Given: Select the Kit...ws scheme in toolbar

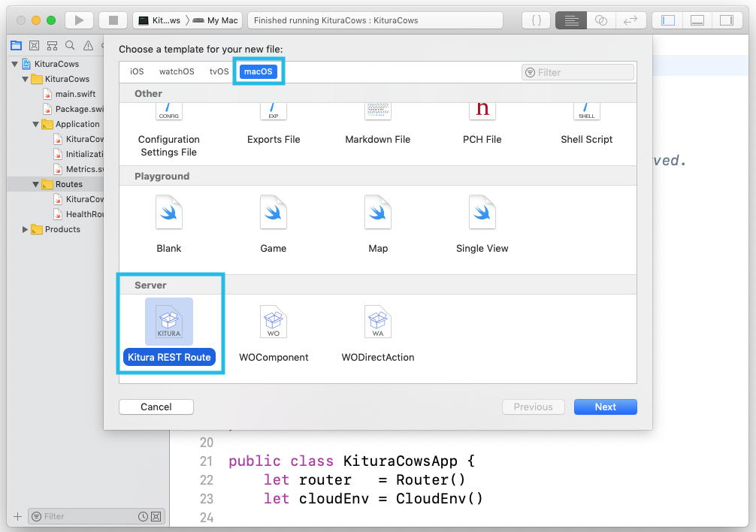Looking at the screenshot, I should tap(159, 20).
